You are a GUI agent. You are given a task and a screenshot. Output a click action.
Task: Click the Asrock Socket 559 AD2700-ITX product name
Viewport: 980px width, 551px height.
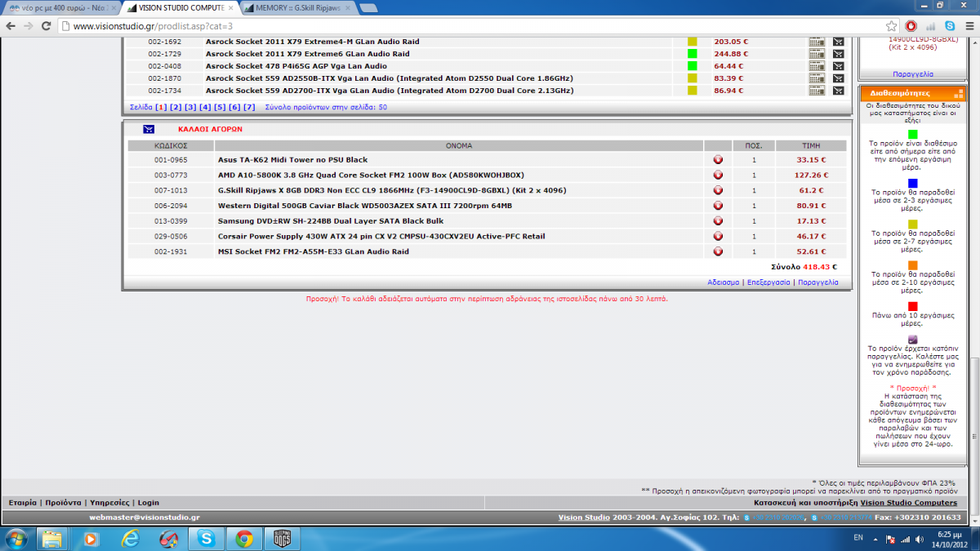coord(389,91)
